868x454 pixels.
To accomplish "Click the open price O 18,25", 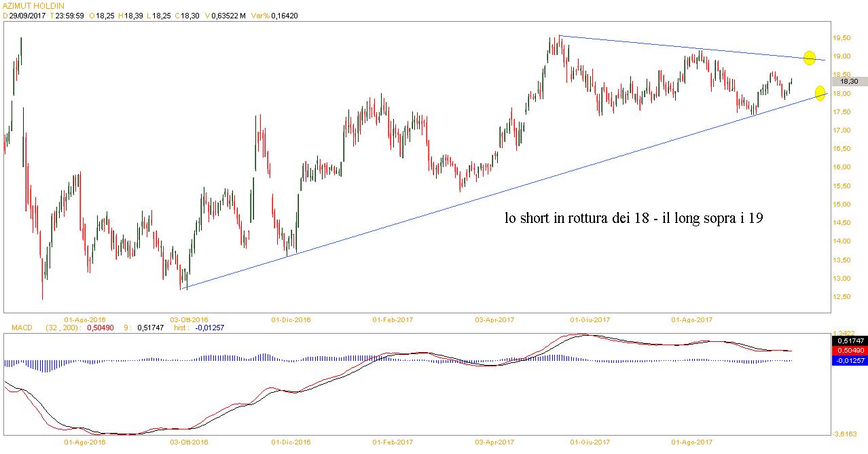I will coord(102,15).
